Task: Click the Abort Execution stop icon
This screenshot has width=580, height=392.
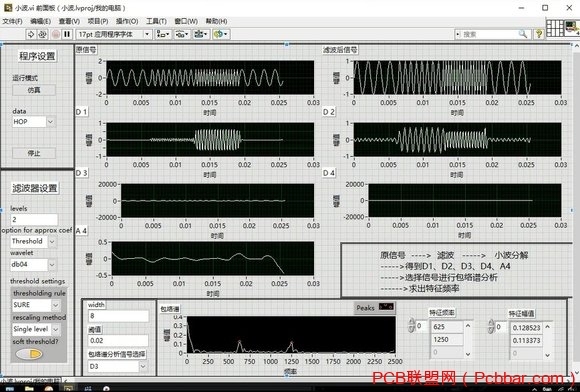Action: pyautogui.click(x=56, y=34)
